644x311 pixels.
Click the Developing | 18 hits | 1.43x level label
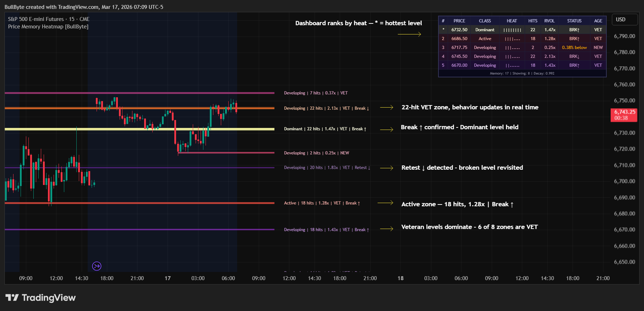coord(326,230)
